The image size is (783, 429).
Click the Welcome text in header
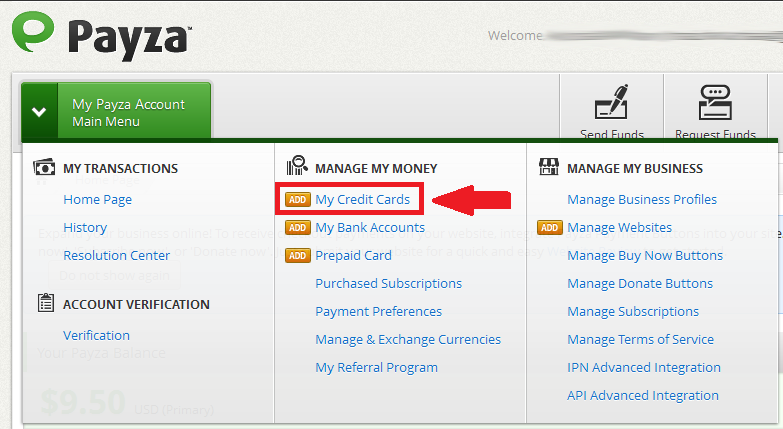click(x=515, y=36)
